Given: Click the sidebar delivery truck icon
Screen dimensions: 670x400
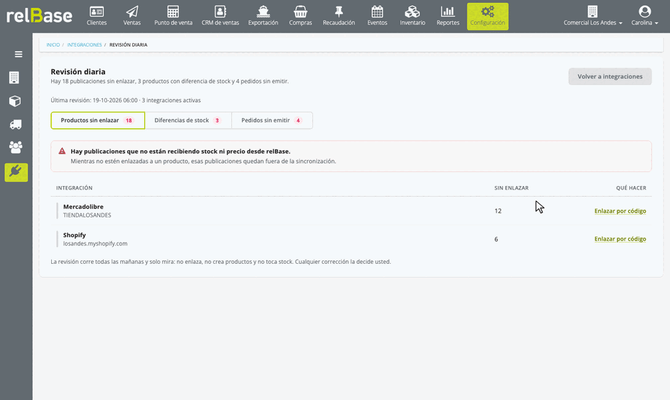Looking at the screenshot, I should (15, 124).
